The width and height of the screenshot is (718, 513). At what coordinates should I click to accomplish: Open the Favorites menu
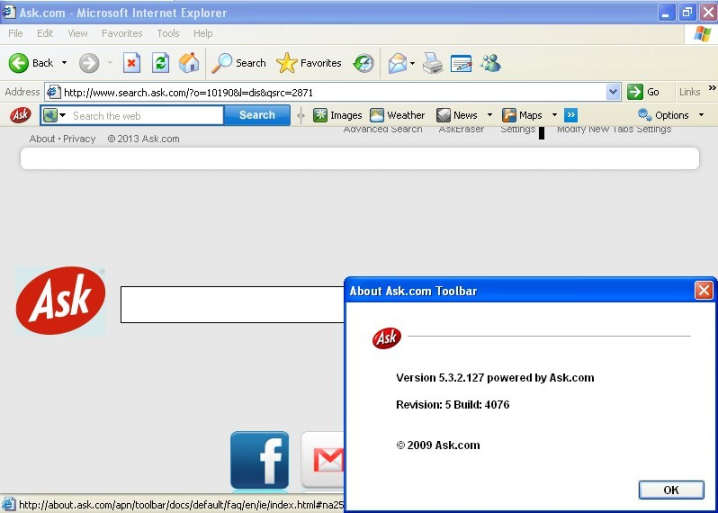[122, 33]
